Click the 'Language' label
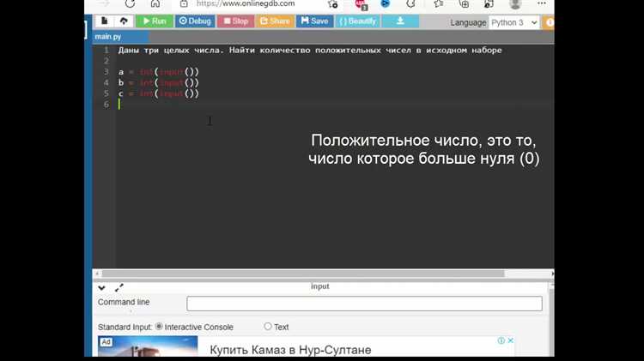Image resolution: width=644 pixels, height=361 pixels. pos(468,22)
